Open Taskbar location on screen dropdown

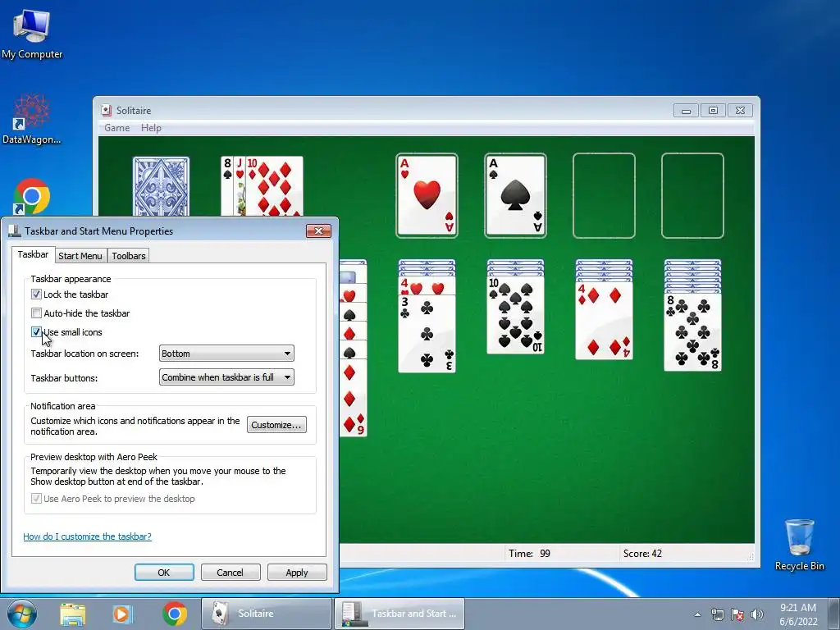(x=226, y=354)
